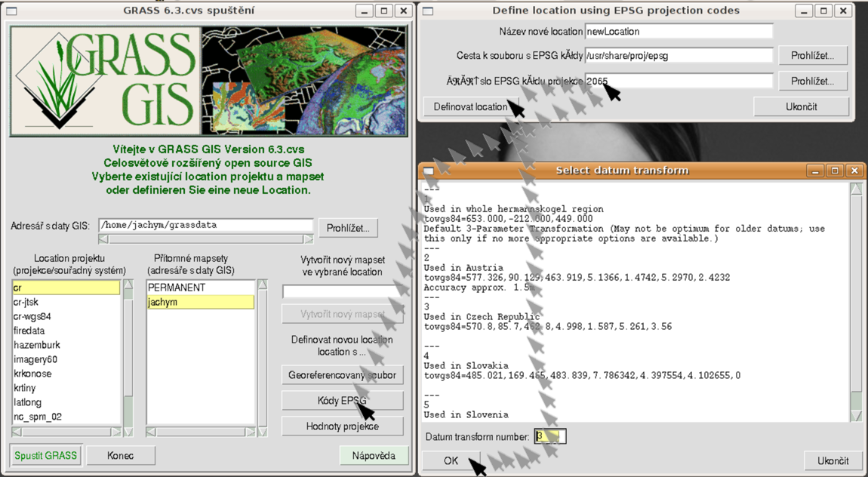This screenshot has width=868, height=477.
Task: Click the new mapset name field
Action: (342, 291)
